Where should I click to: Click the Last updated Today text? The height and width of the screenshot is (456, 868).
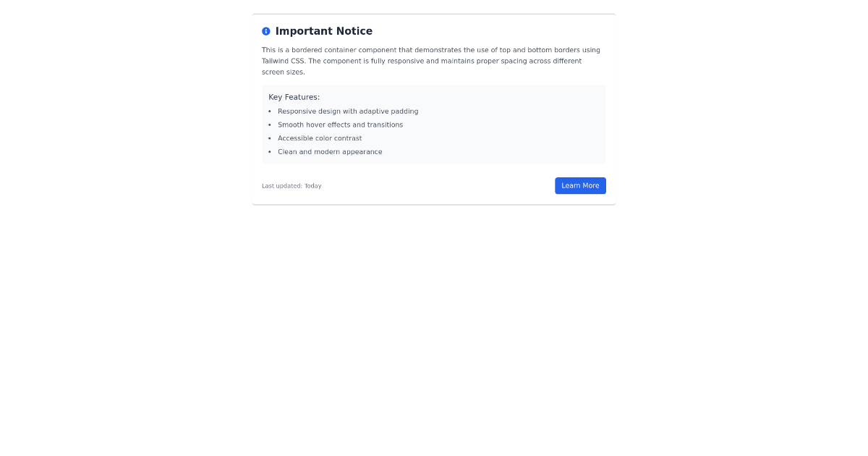pyautogui.click(x=292, y=186)
